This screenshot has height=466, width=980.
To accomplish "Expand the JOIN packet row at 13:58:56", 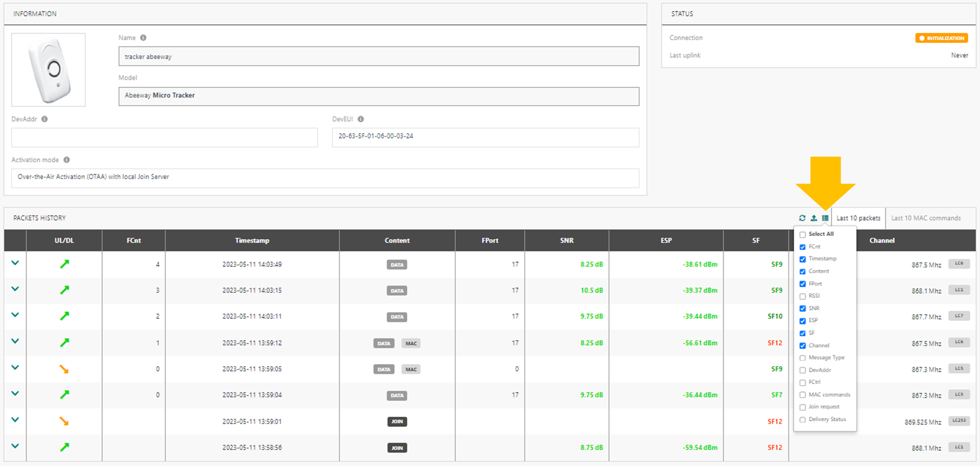I will pos(15,446).
